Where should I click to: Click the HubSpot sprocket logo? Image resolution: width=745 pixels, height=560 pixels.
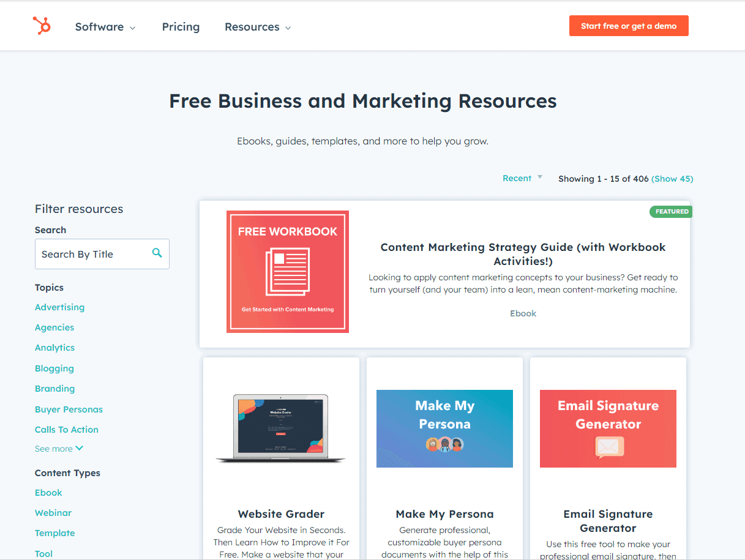40,25
